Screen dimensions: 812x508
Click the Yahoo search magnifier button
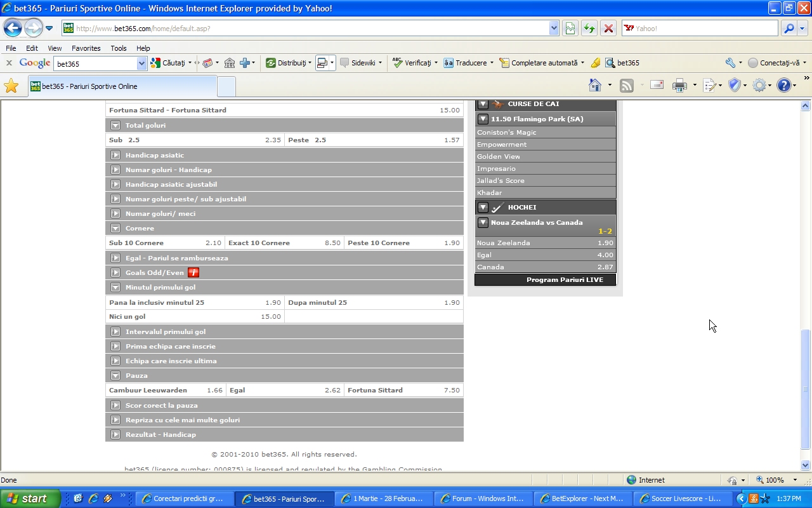[789, 28]
